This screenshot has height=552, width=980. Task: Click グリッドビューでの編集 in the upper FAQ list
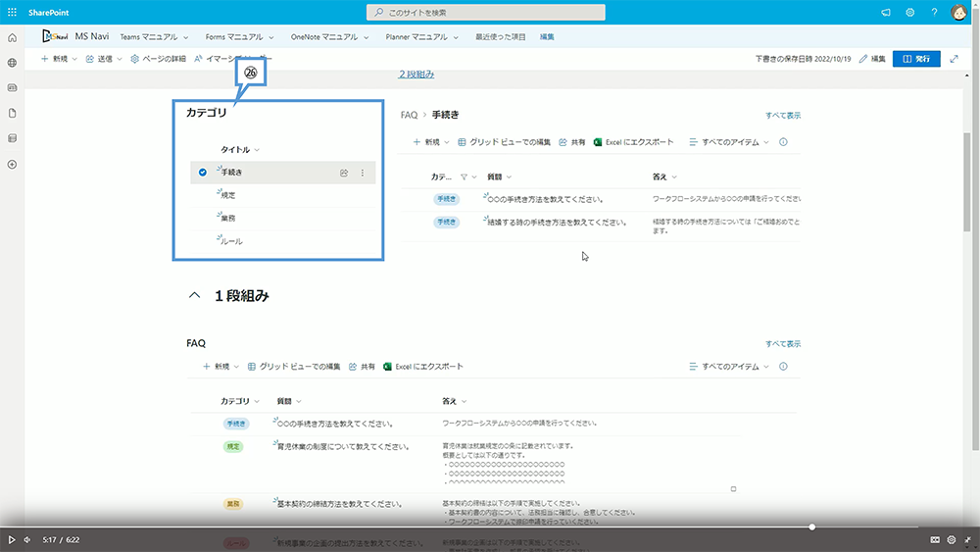504,142
